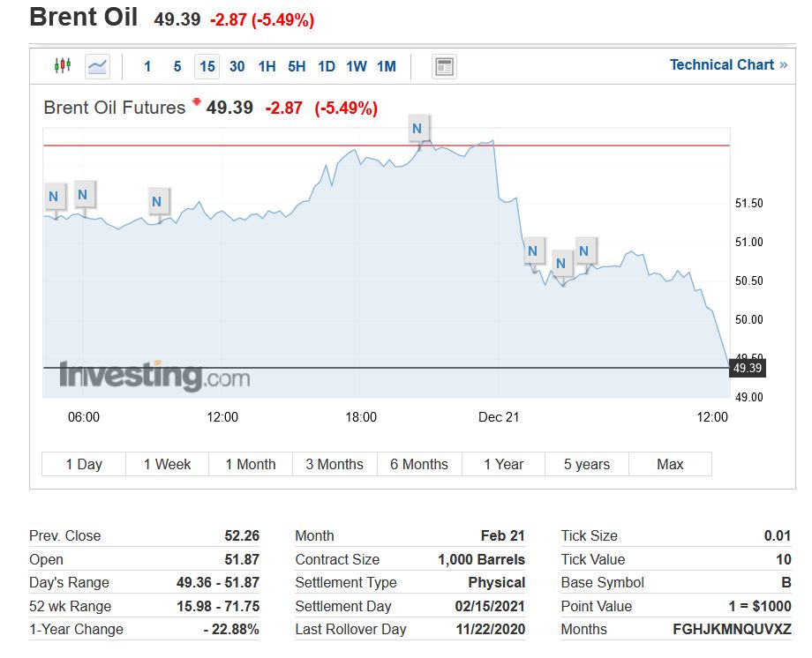812x658 pixels.
Task: Click Last Rollover Day value 11/22/2020
Action: (x=491, y=629)
